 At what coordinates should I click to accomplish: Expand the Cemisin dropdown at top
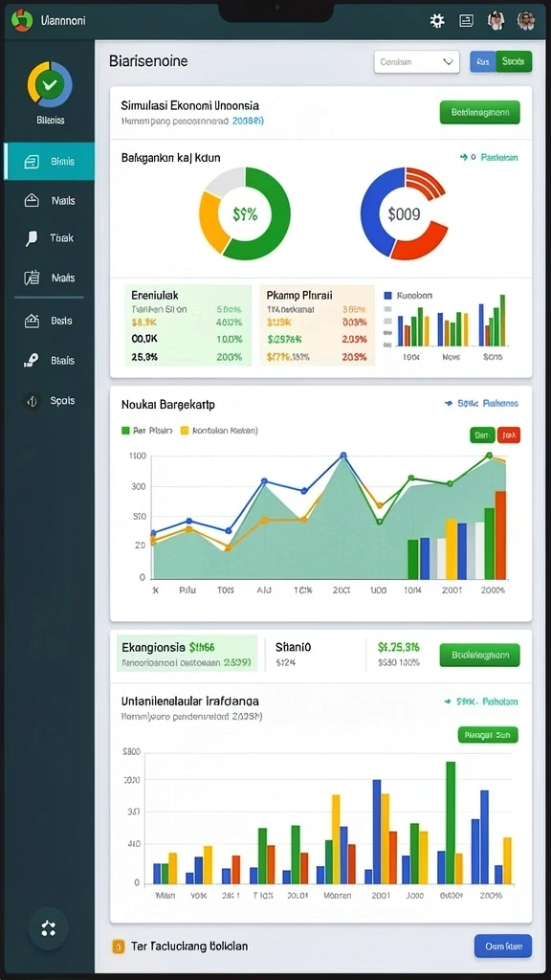point(417,62)
